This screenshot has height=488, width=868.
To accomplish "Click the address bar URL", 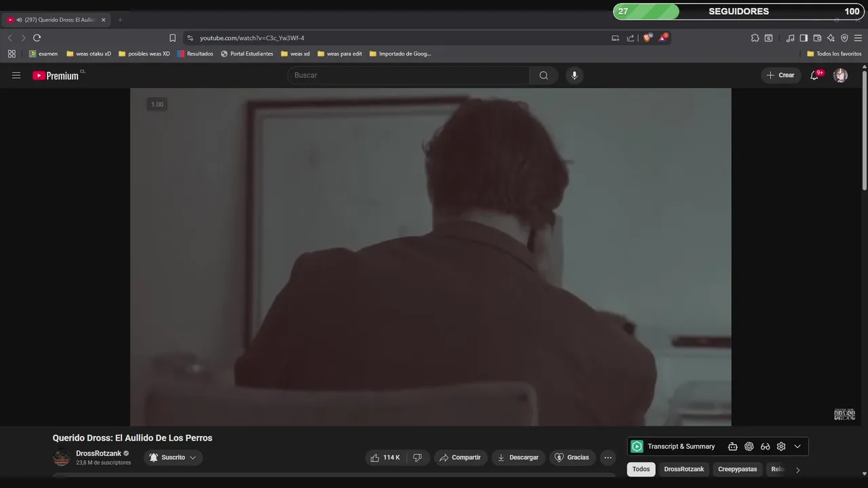I will [x=252, y=38].
